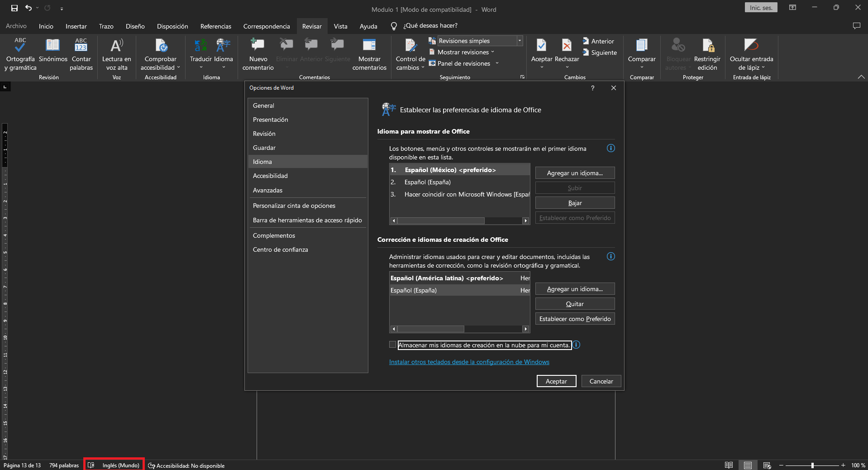Click enabled Establecer como Preferido button
The height and width of the screenshot is (470, 868).
575,319
